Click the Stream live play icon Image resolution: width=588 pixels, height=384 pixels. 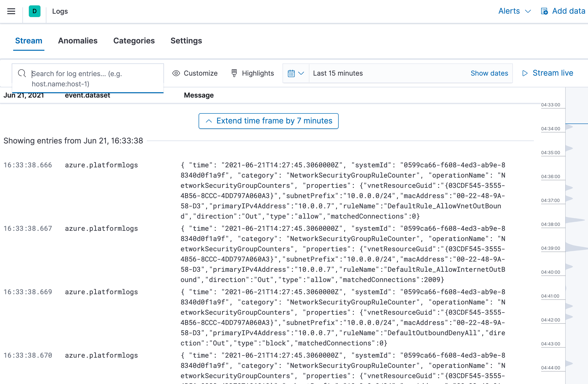(525, 73)
